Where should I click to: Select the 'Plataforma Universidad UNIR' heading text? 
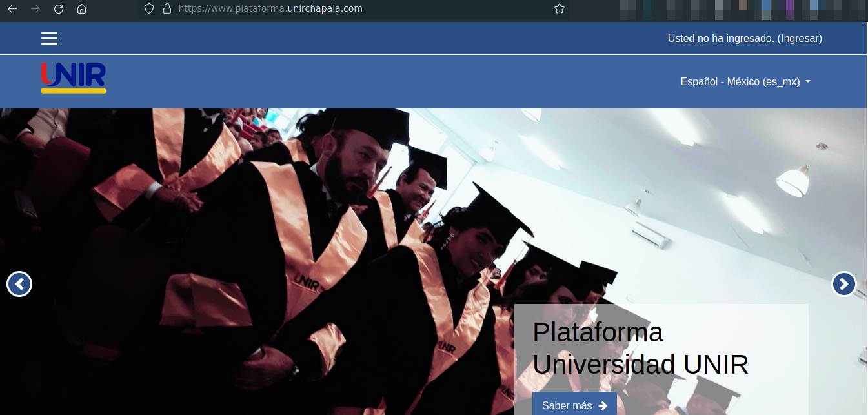pos(640,349)
